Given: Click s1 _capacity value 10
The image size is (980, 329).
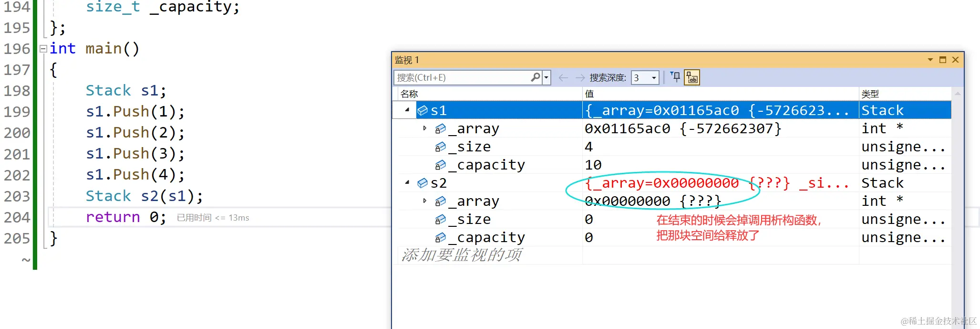Looking at the screenshot, I should point(593,165).
